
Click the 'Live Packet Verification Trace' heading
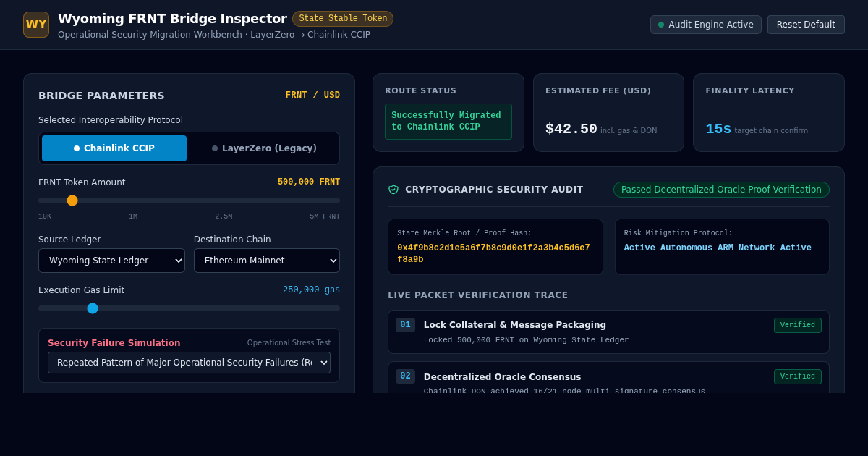click(x=478, y=295)
